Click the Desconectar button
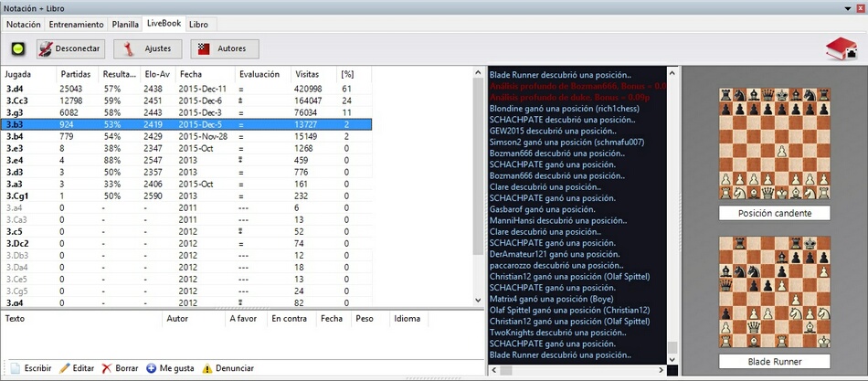Screen dimensions: 868x381 pos(71,48)
